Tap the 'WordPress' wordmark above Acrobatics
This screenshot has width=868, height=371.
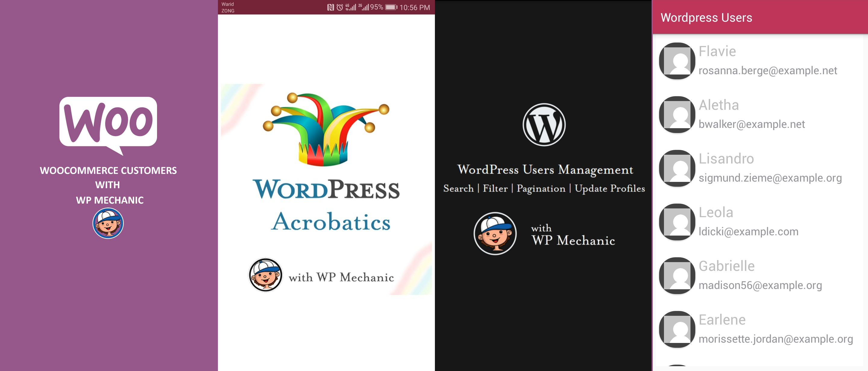pyautogui.click(x=326, y=189)
